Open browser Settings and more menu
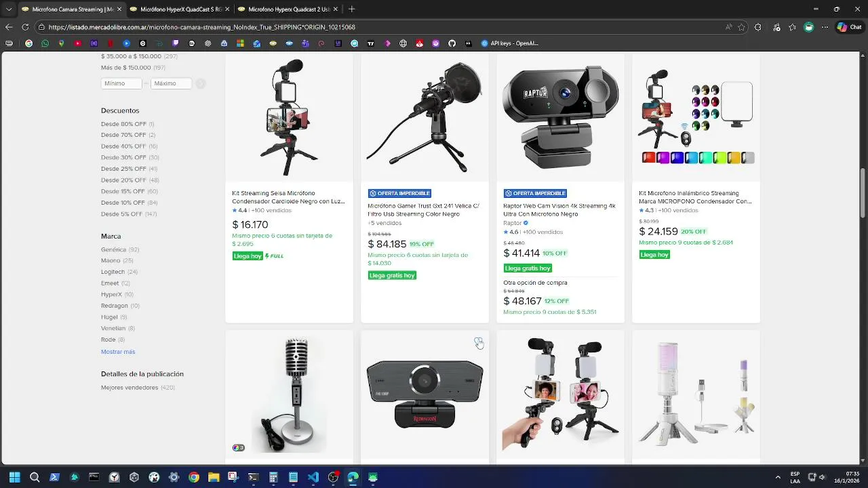Image resolution: width=868 pixels, height=488 pixels. tap(825, 27)
